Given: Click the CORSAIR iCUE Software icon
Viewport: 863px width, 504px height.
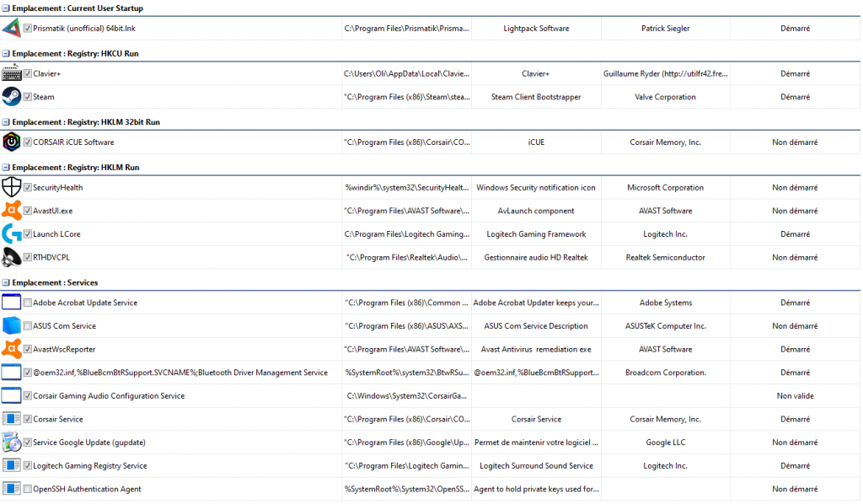Looking at the screenshot, I should [x=11, y=142].
